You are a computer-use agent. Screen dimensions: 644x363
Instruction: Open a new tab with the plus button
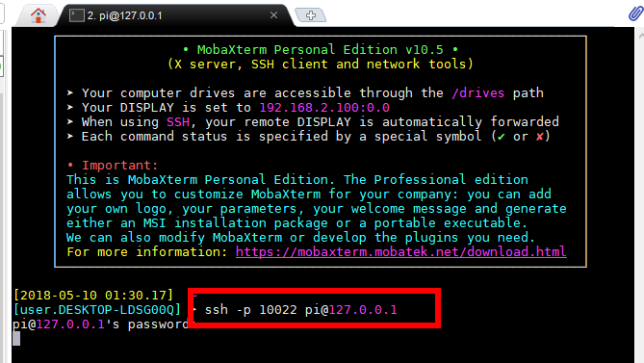tap(311, 15)
